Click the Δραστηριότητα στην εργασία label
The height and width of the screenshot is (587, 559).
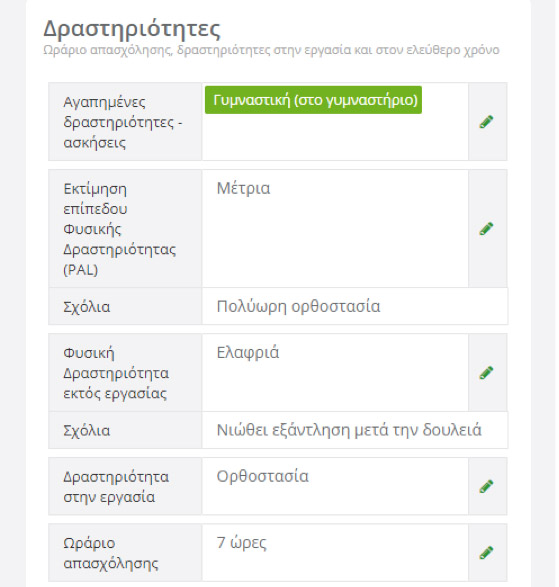point(116,487)
